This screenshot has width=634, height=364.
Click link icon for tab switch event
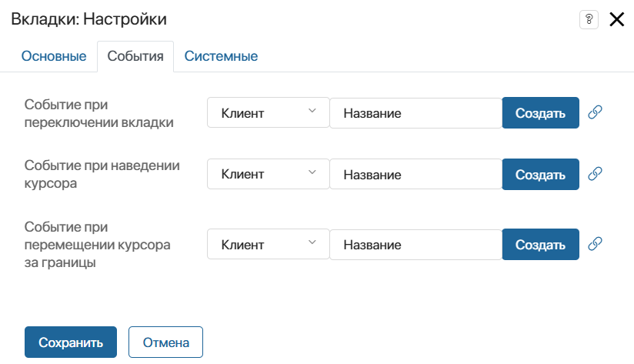[x=594, y=112]
